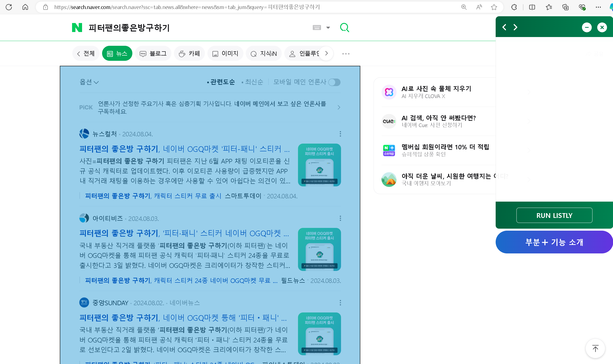Viewport: 613px width, 364px height.
Task: Switch to the 카페 tab
Action: [x=189, y=53]
